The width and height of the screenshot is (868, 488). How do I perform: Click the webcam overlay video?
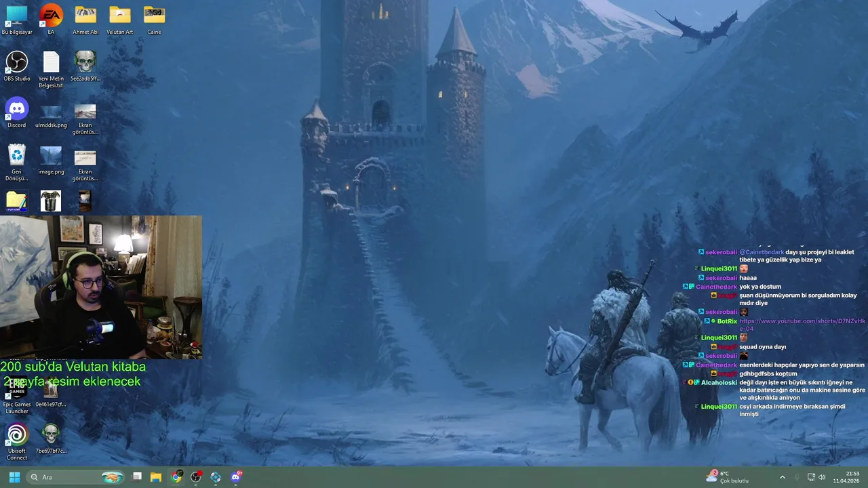pyautogui.click(x=101, y=287)
